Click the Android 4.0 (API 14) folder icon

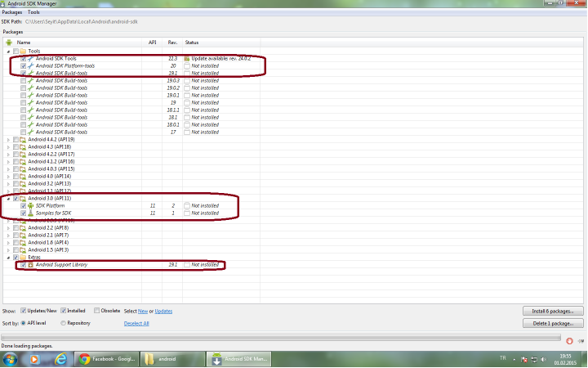[x=23, y=176]
